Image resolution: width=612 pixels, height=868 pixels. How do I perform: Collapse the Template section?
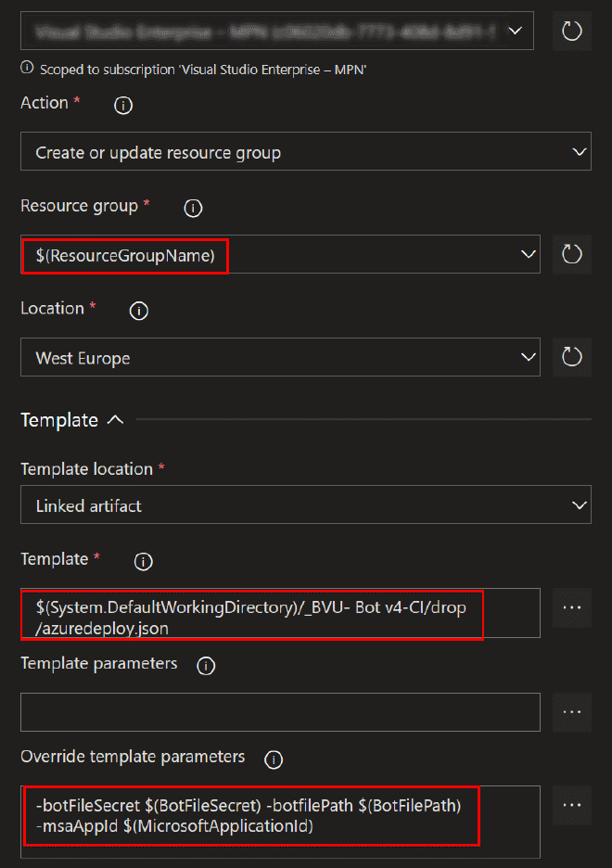click(x=115, y=420)
